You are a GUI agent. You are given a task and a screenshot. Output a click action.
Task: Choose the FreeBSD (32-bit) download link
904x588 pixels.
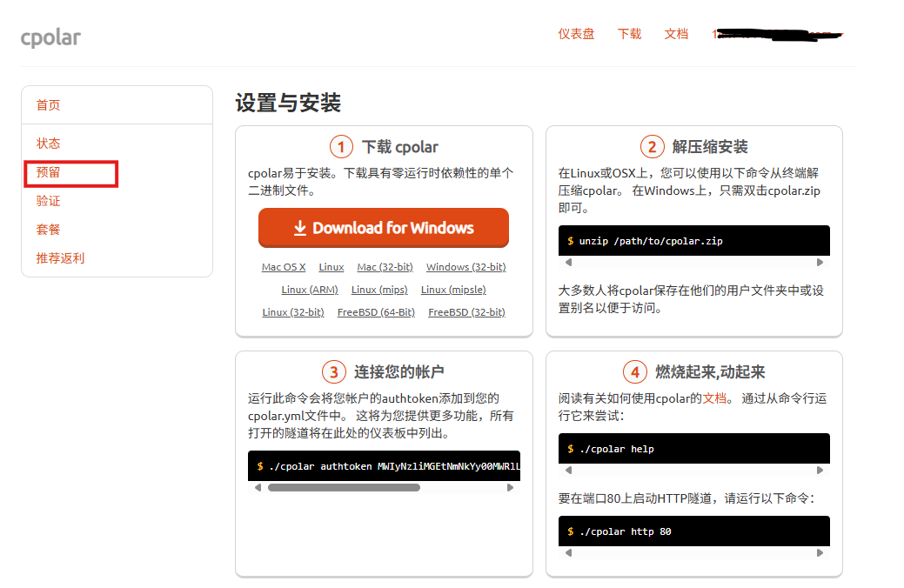click(466, 312)
